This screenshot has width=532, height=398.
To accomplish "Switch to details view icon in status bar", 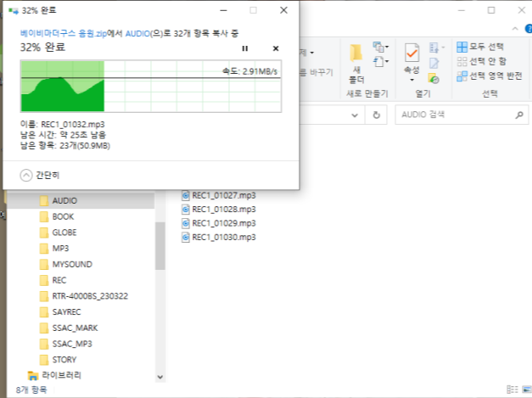I will [x=512, y=390].
